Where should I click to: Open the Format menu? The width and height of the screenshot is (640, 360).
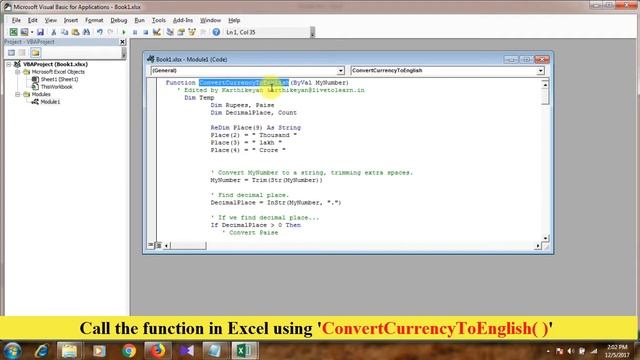pyautogui.click(x=94, y=20)
